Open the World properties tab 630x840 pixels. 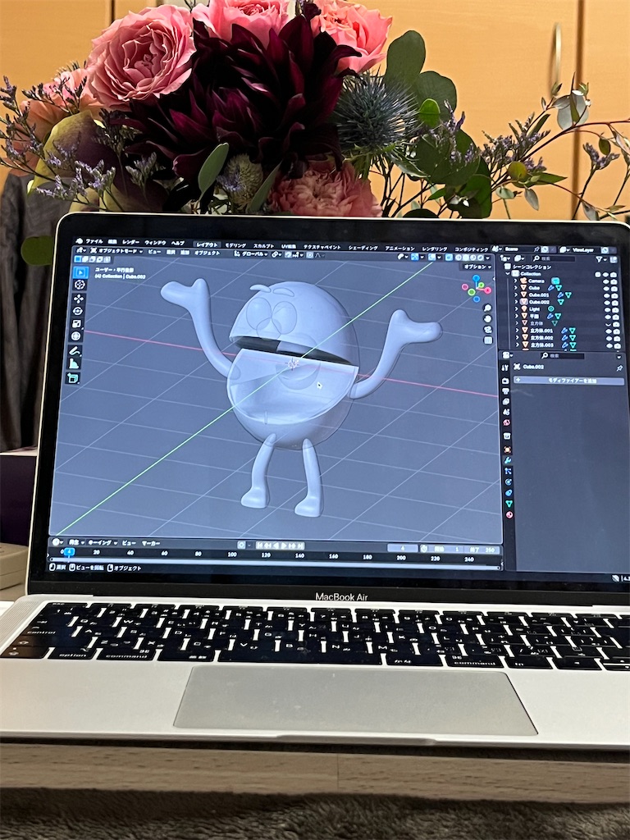tap(507, 422)
